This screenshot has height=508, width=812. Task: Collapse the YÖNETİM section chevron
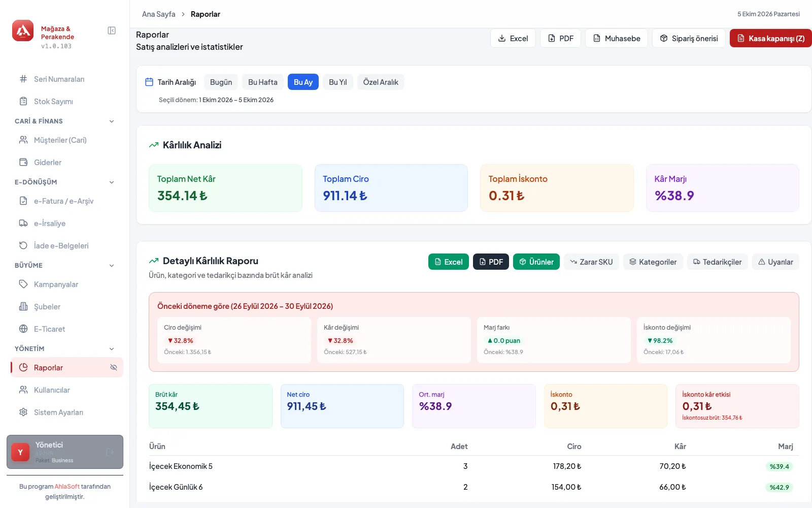112,348
